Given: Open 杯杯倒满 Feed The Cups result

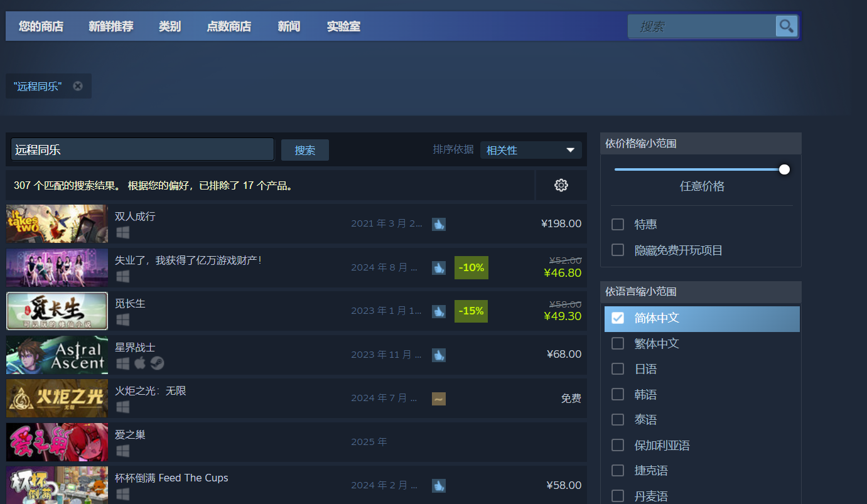Looking at the screenshot, I should [296, 485].
